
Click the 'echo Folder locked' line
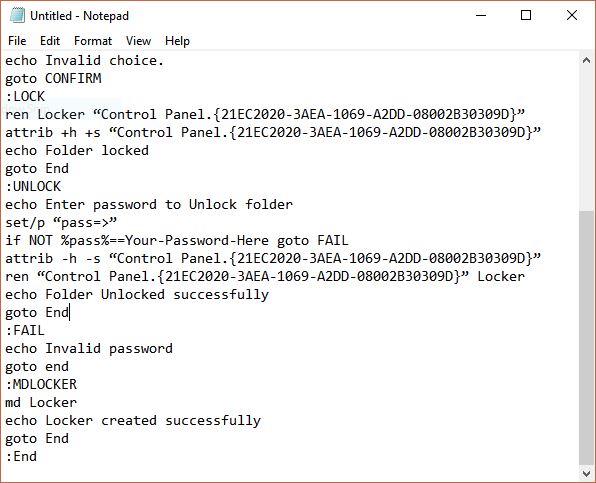(77, 150)
